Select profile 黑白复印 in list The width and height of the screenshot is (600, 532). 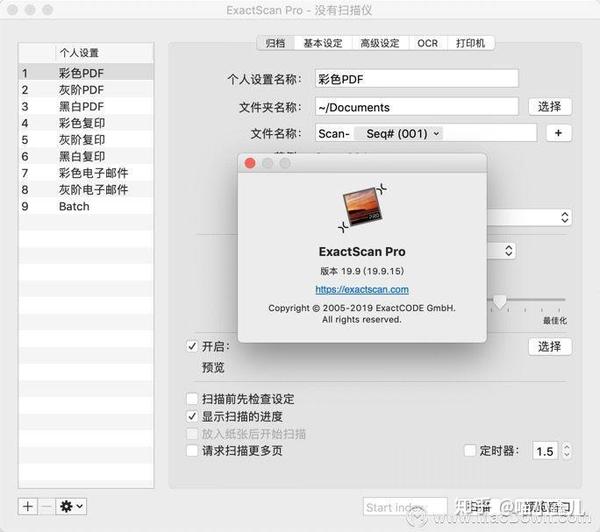(x=86, y=156)
